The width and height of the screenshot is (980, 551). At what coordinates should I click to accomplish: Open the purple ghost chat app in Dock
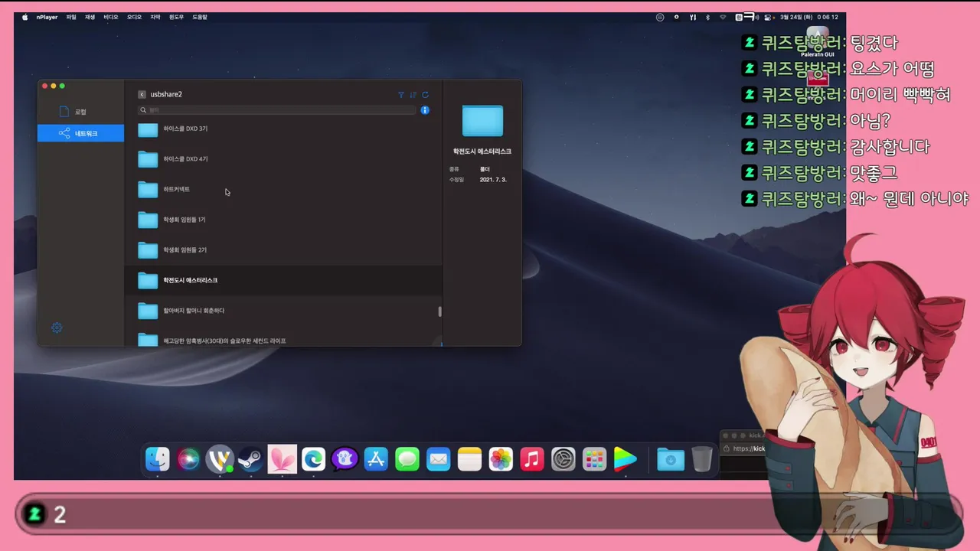345,459
